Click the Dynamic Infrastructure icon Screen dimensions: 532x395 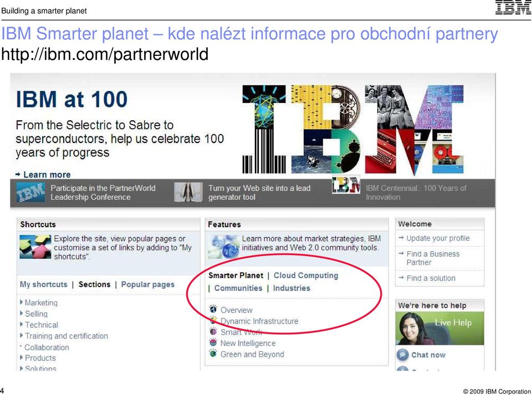pyautogui.click(x=213, y=320)
